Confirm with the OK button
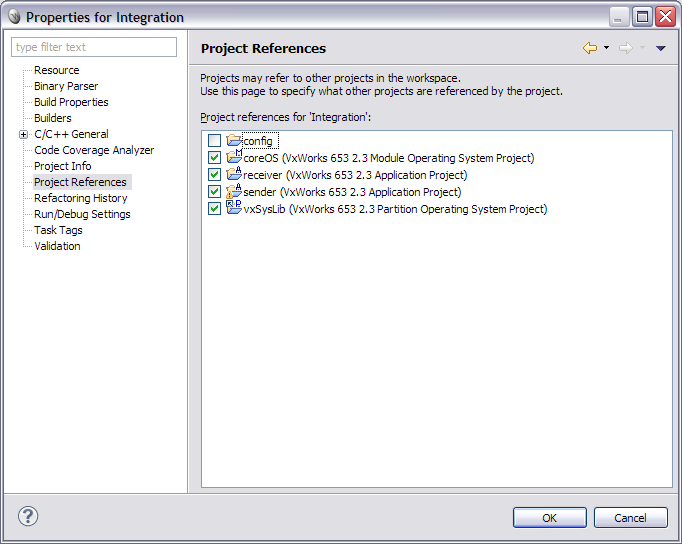Image resolution: width=682 pixels, height=544 pixels. [550, 517]
